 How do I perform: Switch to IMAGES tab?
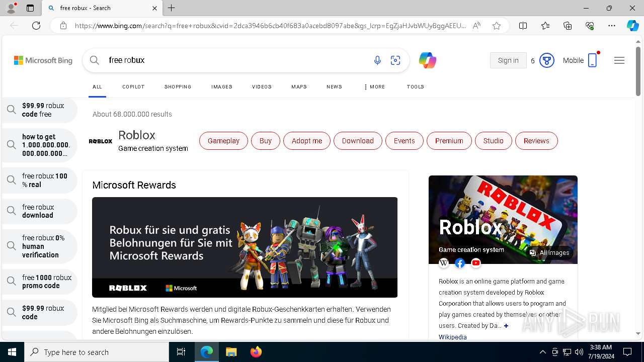point(222,87)
